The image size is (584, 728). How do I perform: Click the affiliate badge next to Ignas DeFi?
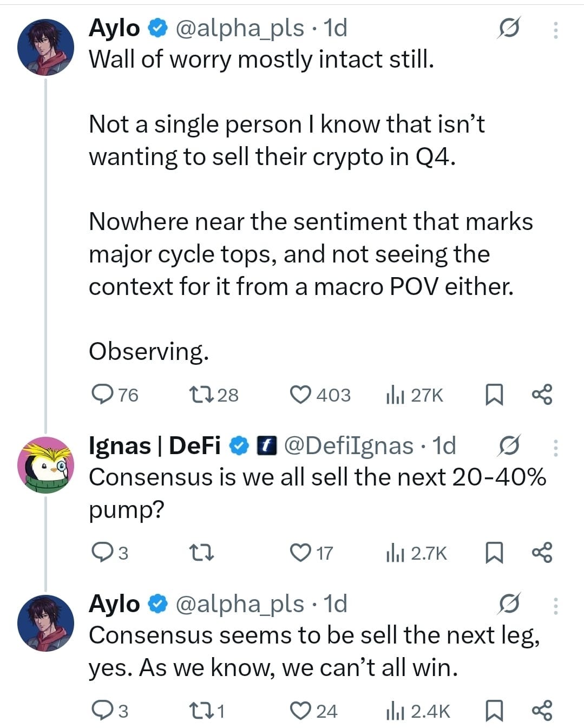[x=266, y=445]
